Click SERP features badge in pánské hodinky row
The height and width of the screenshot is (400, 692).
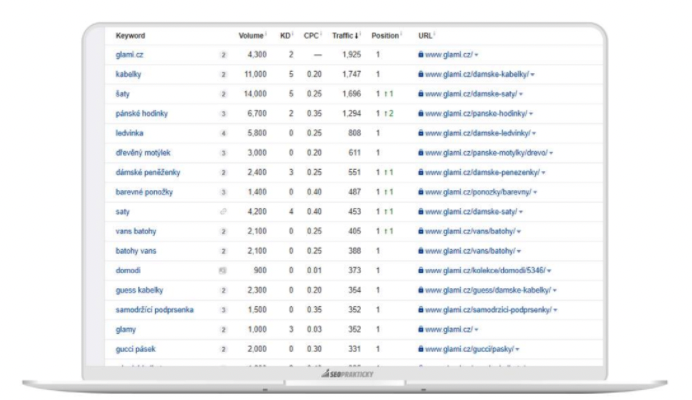223,114
